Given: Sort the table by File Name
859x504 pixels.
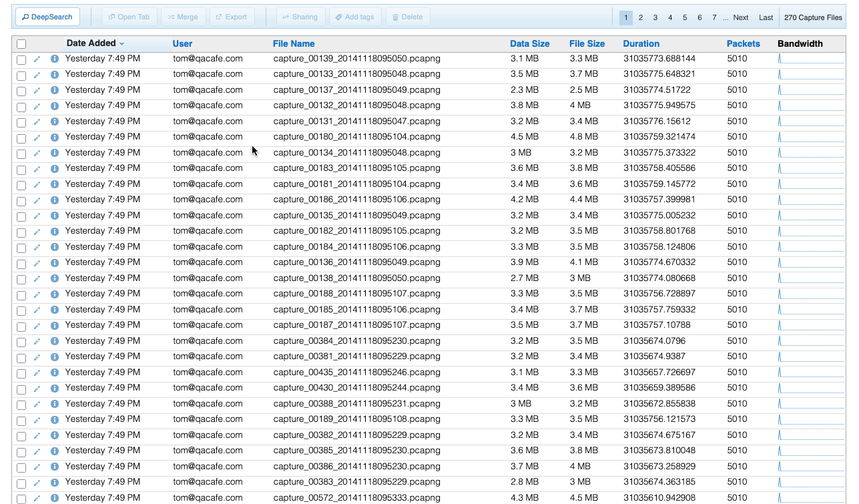Looking at the screenshot, I should point(293,44).
